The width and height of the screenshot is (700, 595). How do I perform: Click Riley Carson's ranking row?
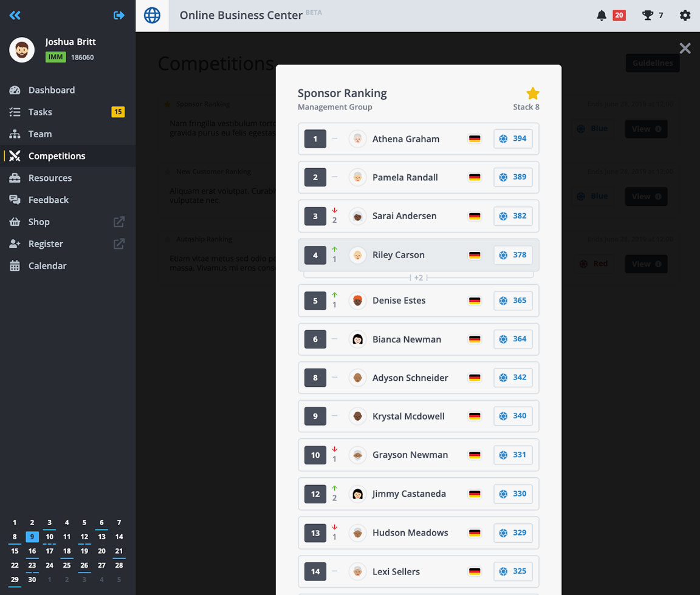tap(418, 255)
